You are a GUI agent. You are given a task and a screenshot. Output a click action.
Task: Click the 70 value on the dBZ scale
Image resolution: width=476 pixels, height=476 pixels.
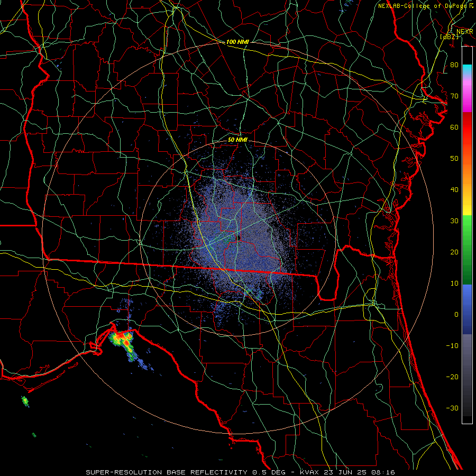(x=454, y=96)
